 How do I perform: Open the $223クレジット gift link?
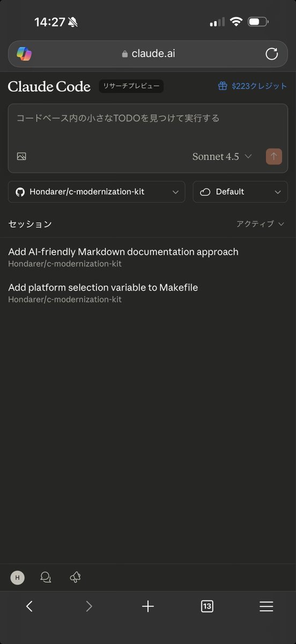coord(253,86)
